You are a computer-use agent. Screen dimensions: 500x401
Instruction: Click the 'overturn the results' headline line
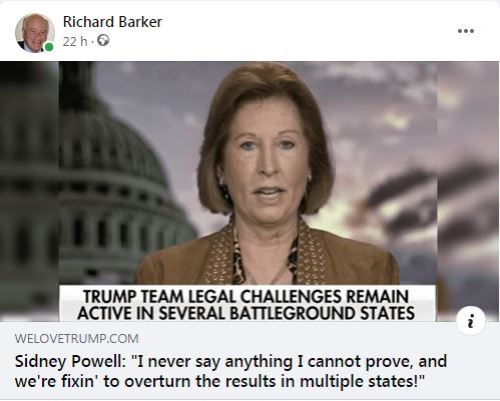pyautogui.click(x=220, y=381)
